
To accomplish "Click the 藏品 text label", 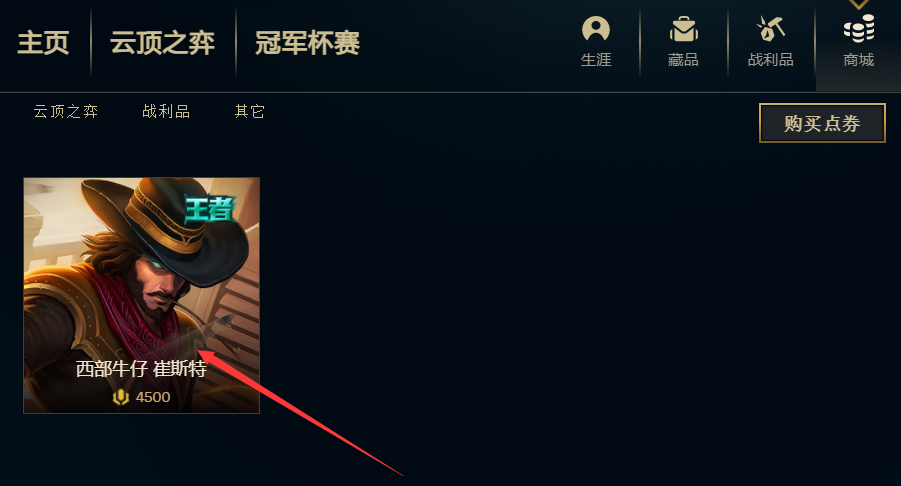I will click(x=683, y=60).
